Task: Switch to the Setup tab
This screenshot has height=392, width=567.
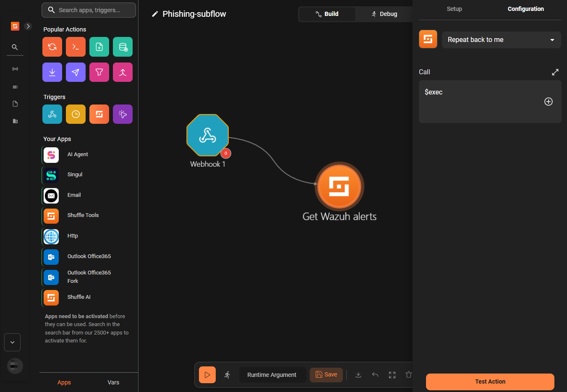Action: [x=454, y=8]
